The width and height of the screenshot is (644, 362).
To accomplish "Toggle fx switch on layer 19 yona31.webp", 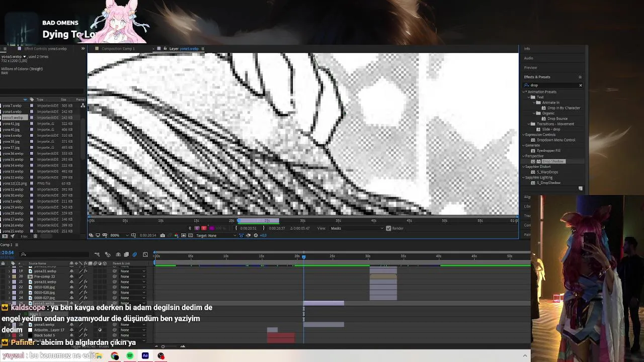I will [86, 271].
